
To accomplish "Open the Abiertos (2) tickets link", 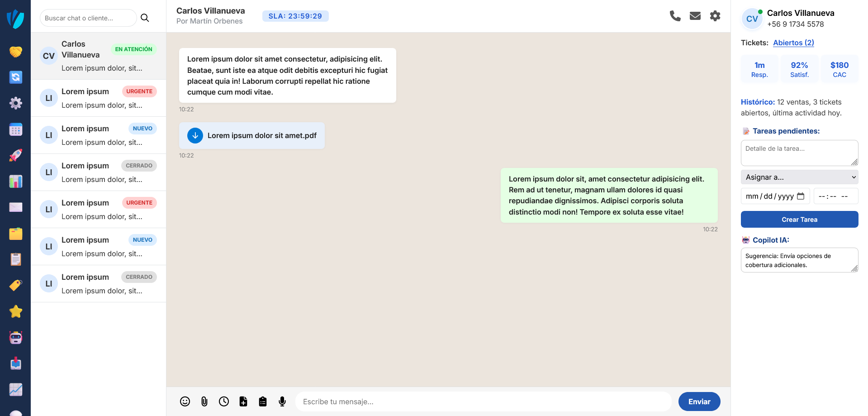I will 793,43.
